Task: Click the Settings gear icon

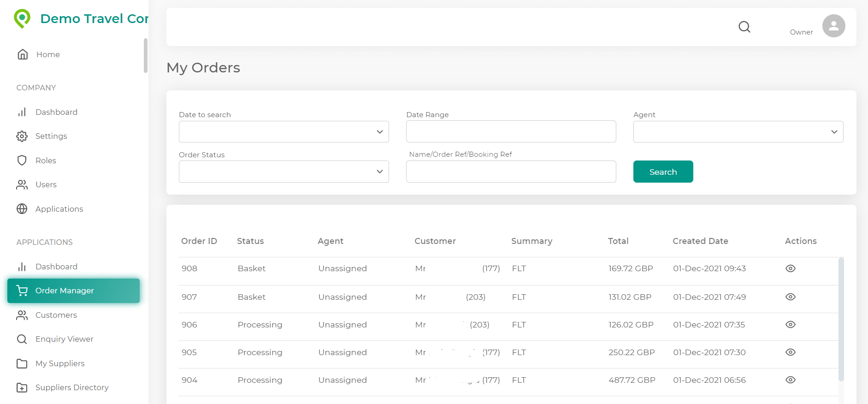Action: tap(22, 136)
